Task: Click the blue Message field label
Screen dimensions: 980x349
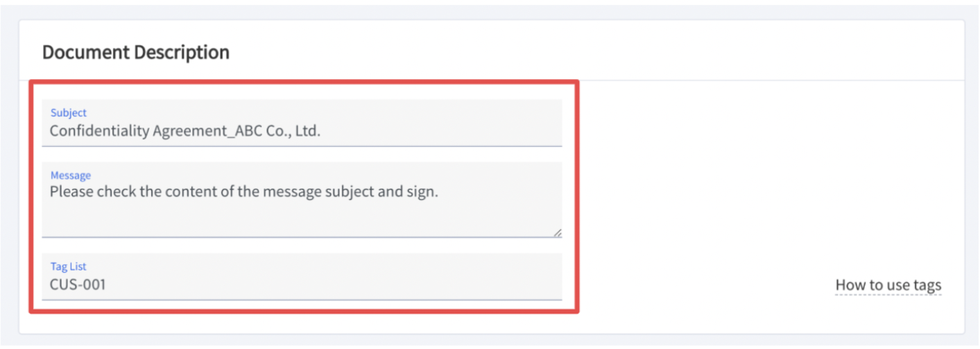Action: [x=70, y=176]
